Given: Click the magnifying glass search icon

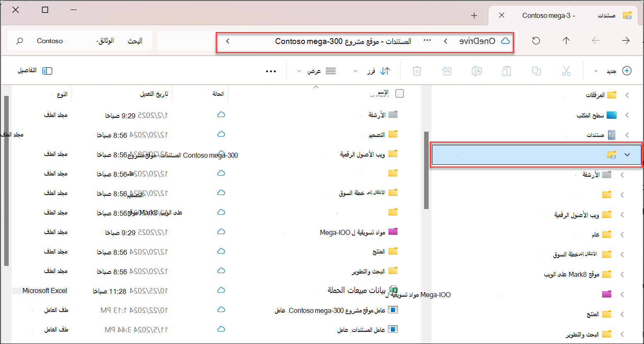Looking at the screenshot, I should point(20,41).
